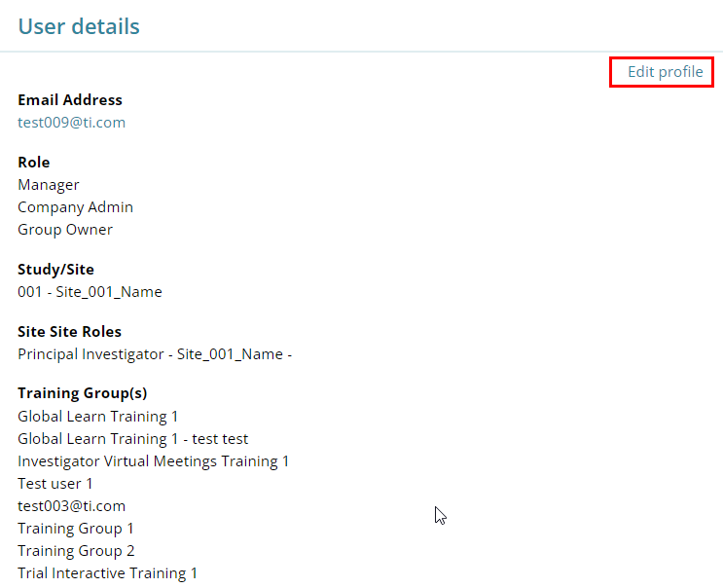Click Global Learn Training 1 - test test
The image size is (723, 588).
[132, 439]
